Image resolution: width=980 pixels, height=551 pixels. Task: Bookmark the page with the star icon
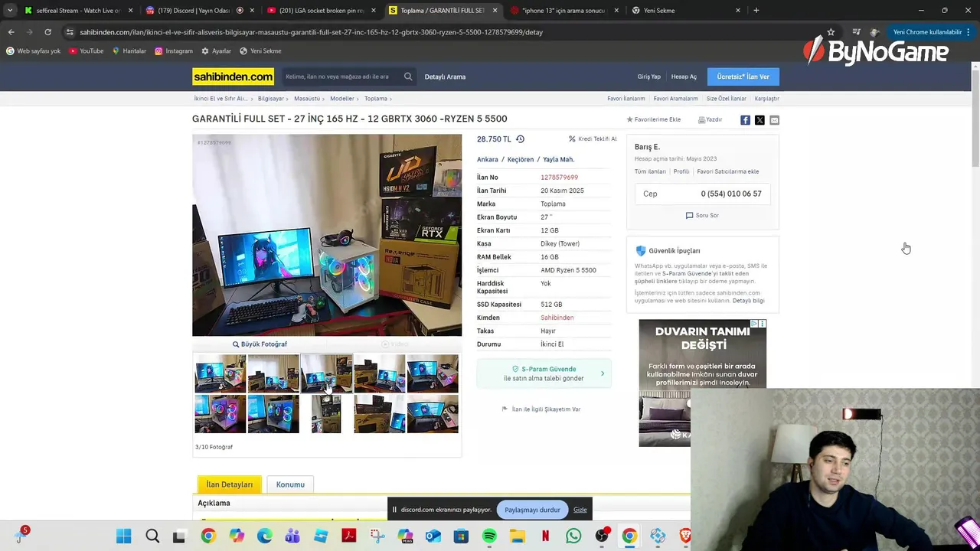(831, 32)
